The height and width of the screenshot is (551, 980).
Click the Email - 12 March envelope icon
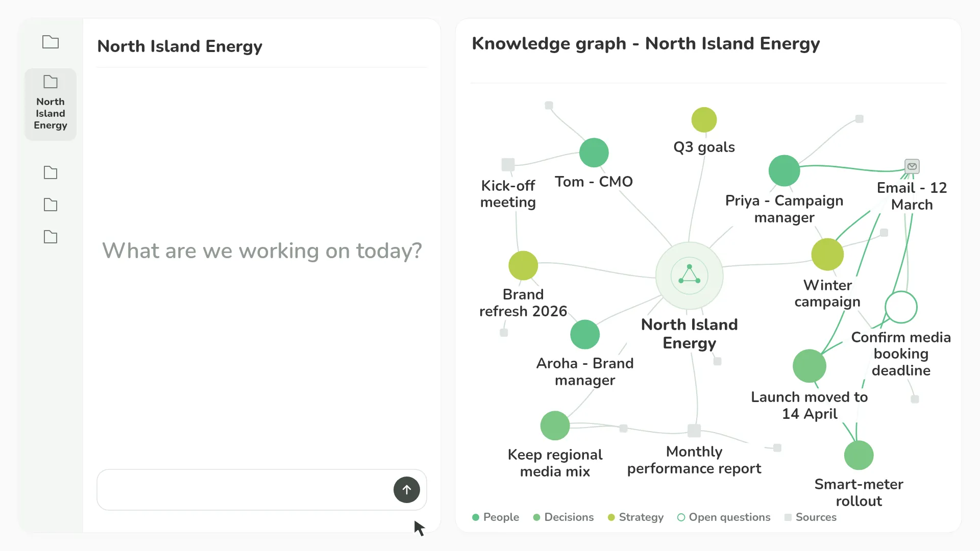pyautogui.click(x=912, y=166)
